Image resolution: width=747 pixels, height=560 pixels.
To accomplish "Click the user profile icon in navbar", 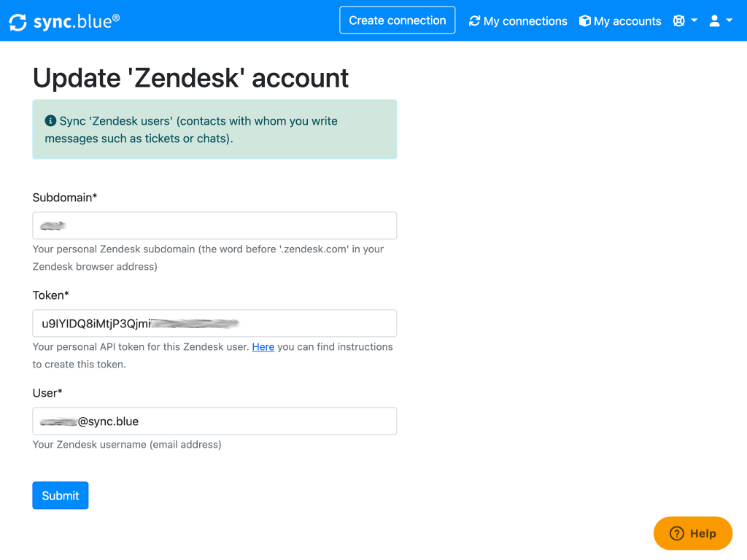I will point(714,20).
